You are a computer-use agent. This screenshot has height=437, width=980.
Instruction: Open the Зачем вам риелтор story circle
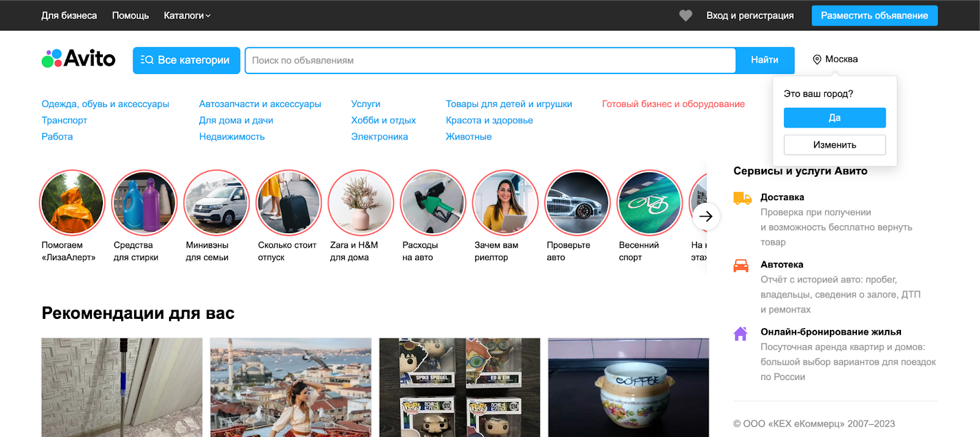pyautogui.click(x=506, y=203)
